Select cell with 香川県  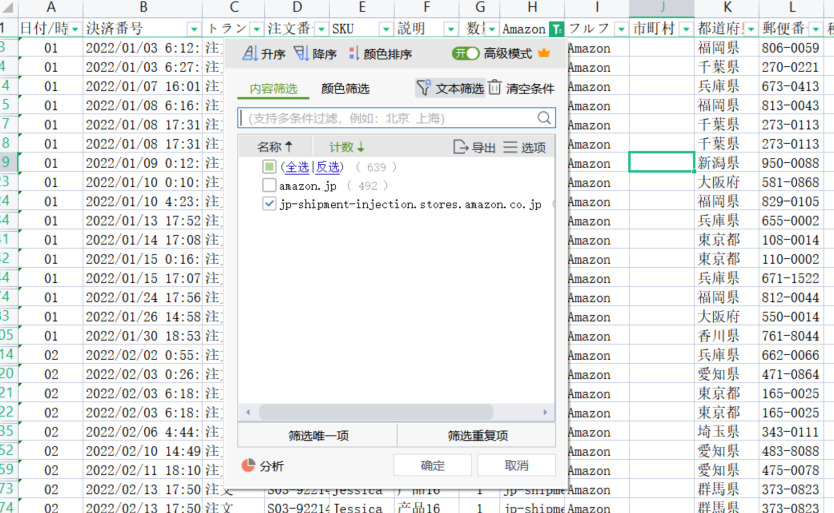(x=727, y=336)
